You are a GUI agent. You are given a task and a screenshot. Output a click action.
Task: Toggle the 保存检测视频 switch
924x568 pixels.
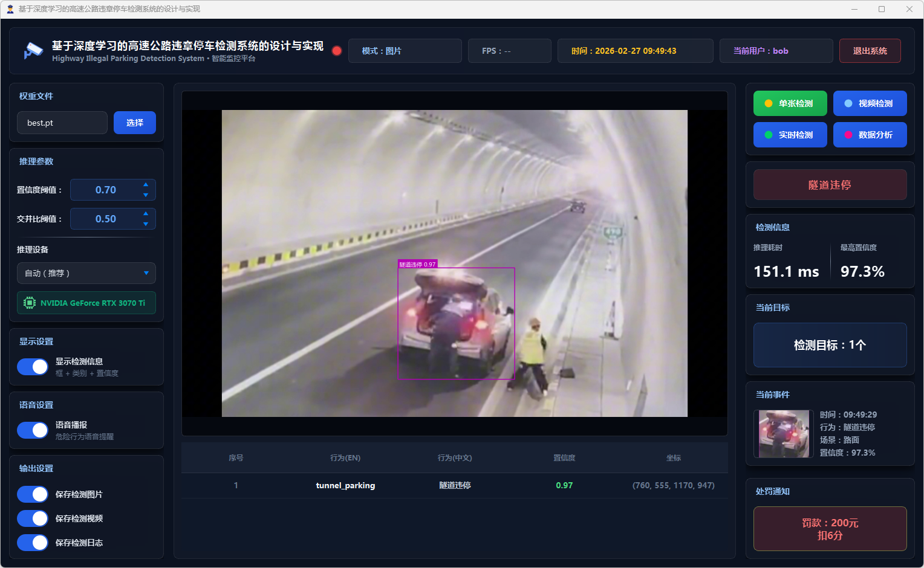pyautogui.click(x=33, y=518)
